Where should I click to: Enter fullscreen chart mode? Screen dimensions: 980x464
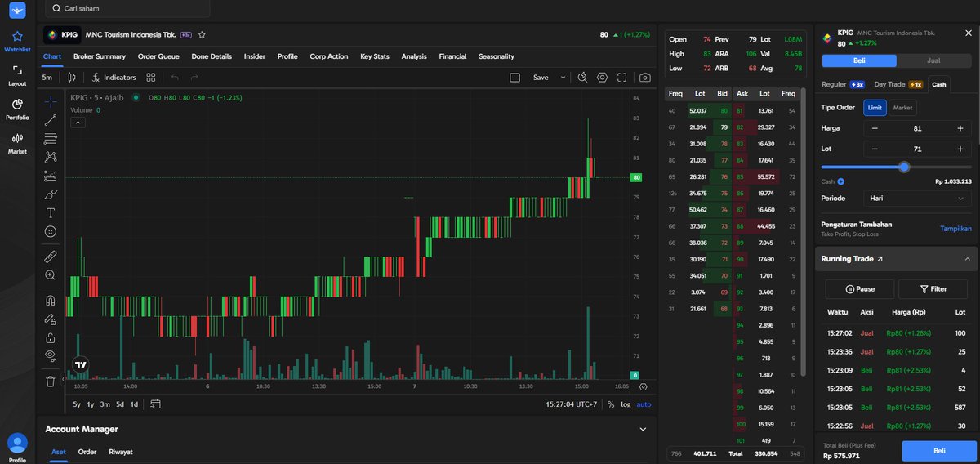click(x=622, y=77)
